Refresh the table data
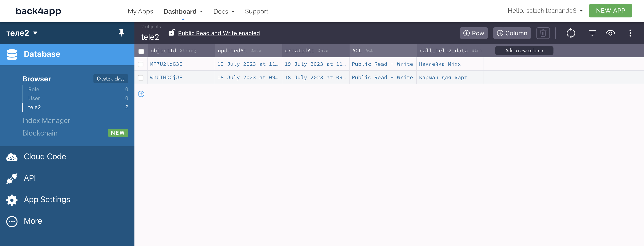 (571, 33)
